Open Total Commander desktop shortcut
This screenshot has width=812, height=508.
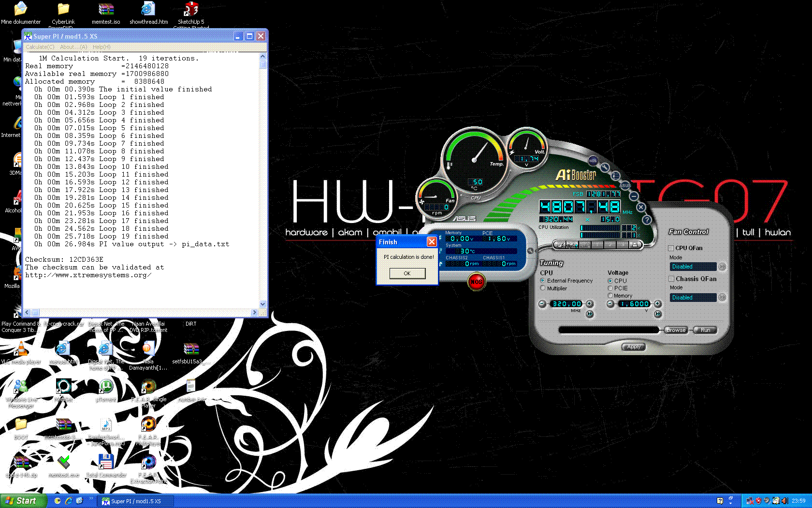(106, 466)
